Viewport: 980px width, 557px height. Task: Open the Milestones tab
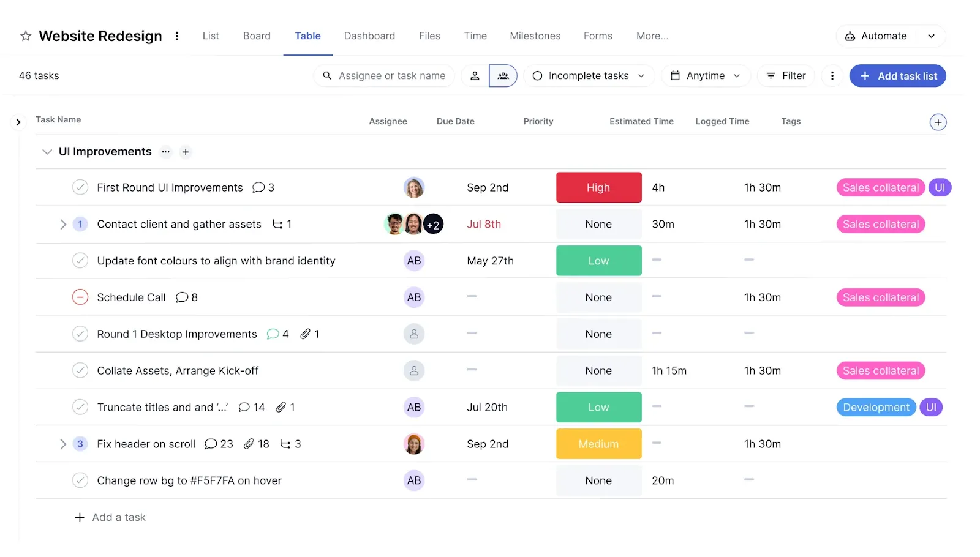[x=535, y=36]
